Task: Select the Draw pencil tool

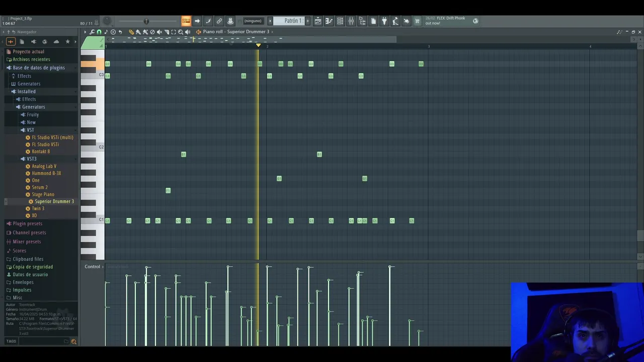Action: click(x=131, y=32)
